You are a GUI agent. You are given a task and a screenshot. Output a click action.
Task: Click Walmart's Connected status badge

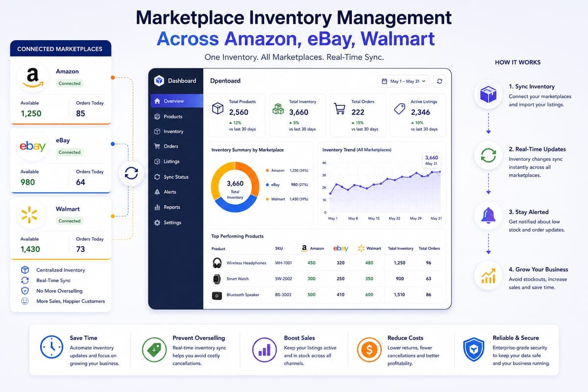(70, 221)
